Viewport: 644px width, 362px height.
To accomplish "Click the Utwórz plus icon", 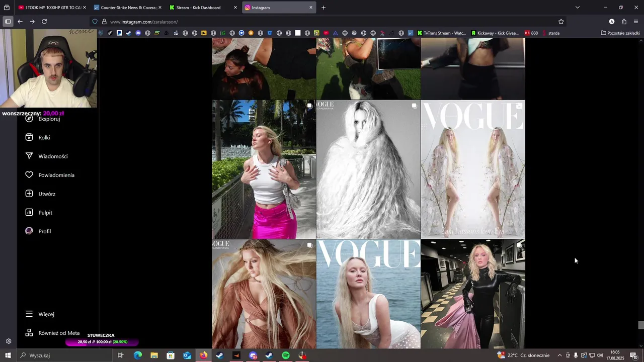I will click(x=29, y=194).
